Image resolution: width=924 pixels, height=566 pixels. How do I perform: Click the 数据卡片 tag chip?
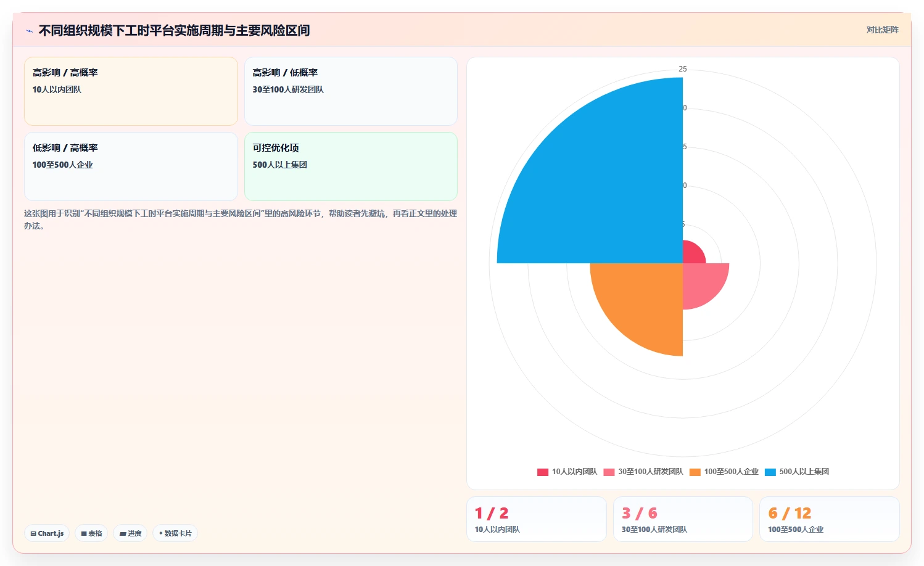(x=175, y=533)
